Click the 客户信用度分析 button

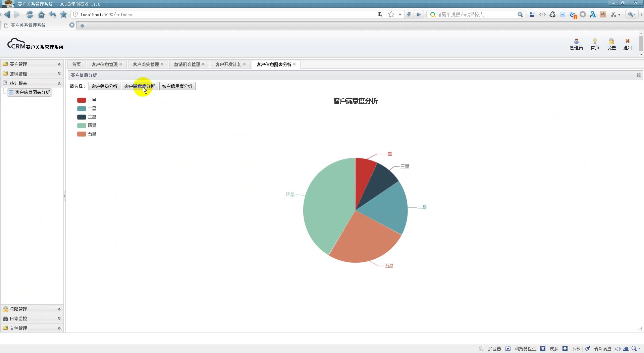click(x=177, y=86)
